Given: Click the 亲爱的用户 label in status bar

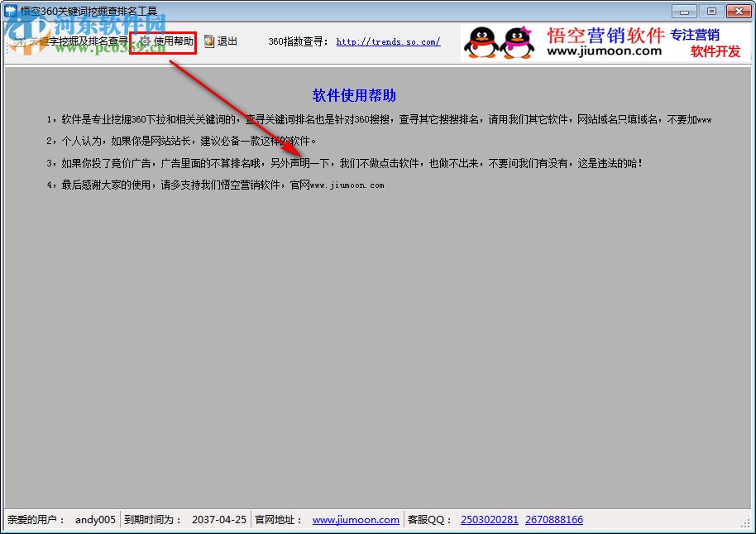Looking at the screenshot, I should point(36,520).
